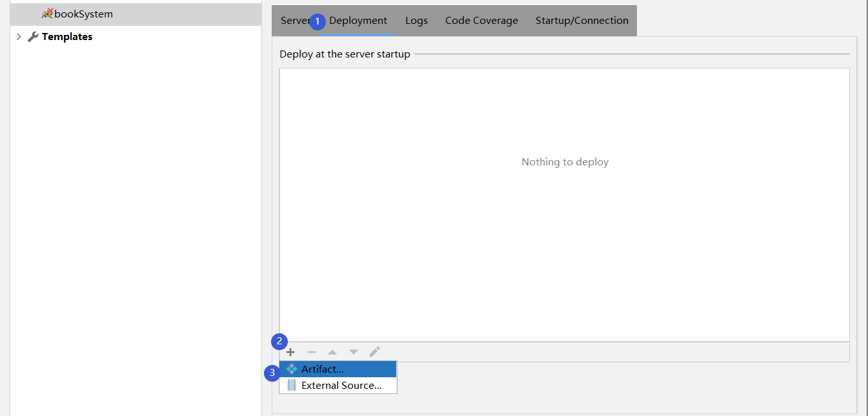The height and width of the screenshot is (416, 868).
Task: Open the Code Coverage tab
Action: pos(481,20)
